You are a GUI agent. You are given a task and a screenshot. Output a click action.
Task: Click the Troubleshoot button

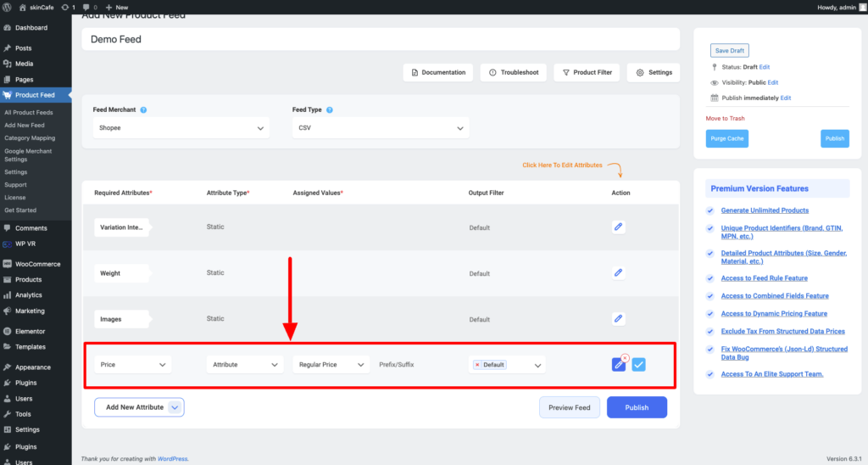coord(513,73)
